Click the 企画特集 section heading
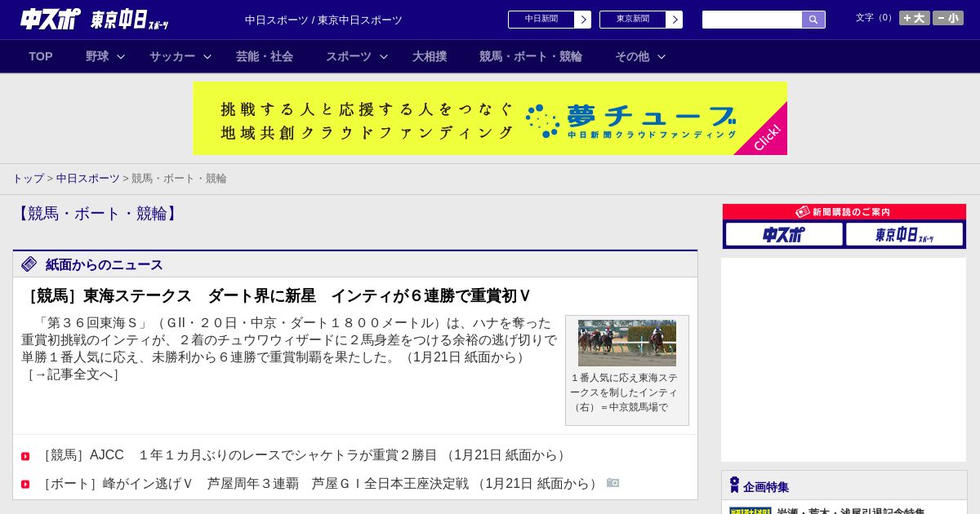The image size is (980, 514). point(766,487)
